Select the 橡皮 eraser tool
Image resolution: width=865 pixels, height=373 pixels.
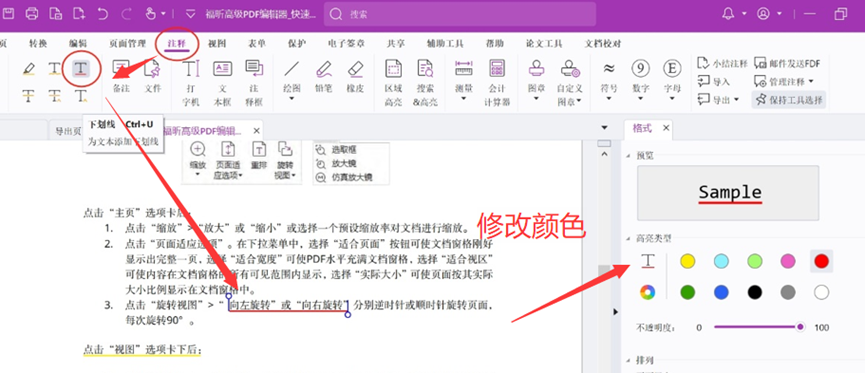355,76
